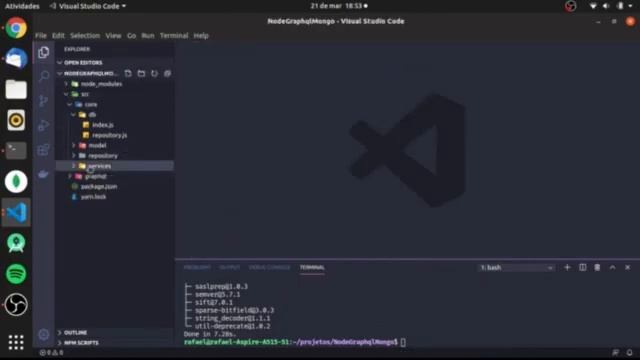Launch Google Chrome from the dock
Screen dimensions: 640x360
[x=16, y=28]
